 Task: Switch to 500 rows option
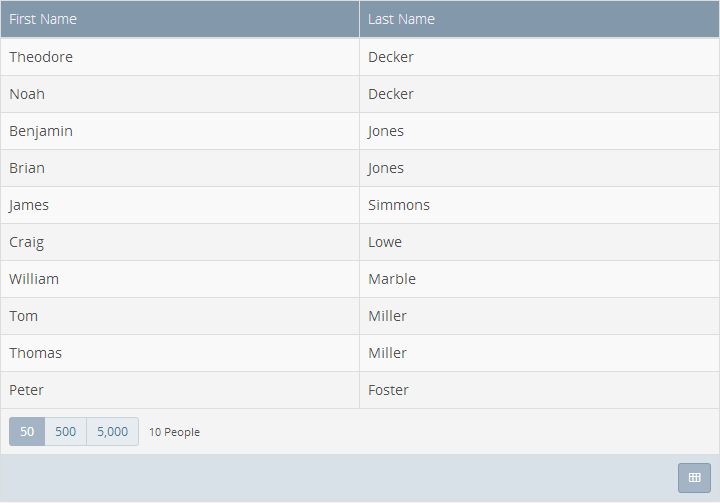66,431
